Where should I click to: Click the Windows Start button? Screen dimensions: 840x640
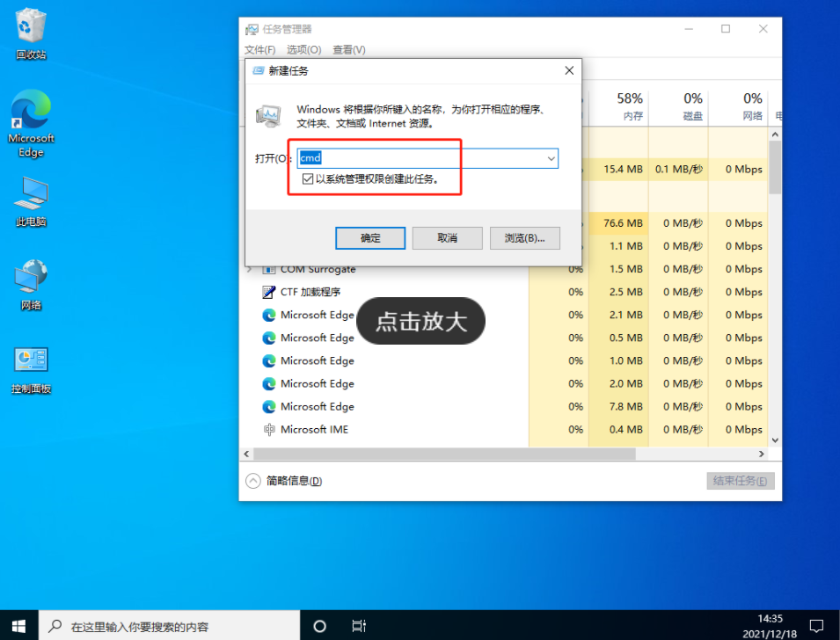pyautogui.click(x=18, y=626)
